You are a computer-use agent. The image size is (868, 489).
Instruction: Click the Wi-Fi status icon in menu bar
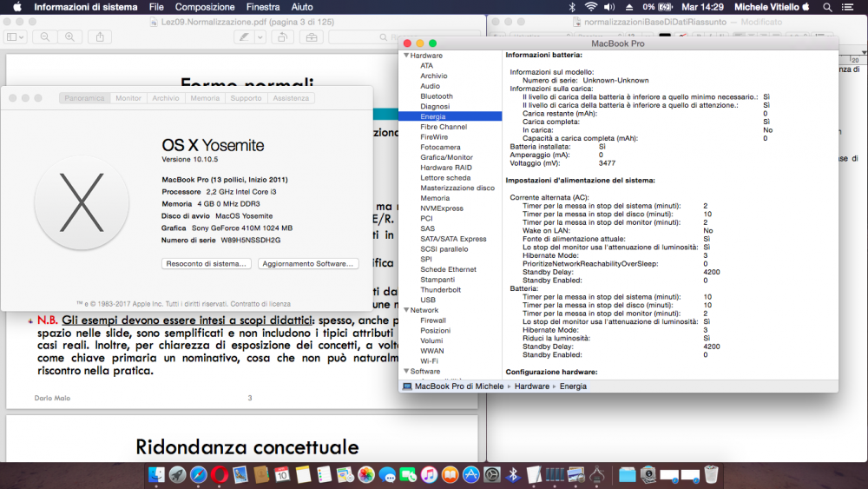(590, 7)
